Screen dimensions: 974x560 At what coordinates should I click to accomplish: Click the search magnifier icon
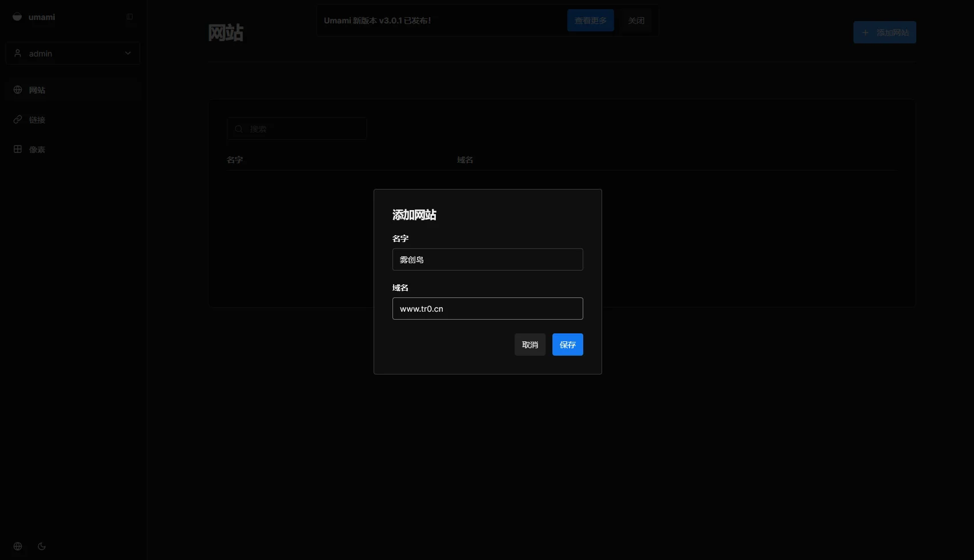coord(239,129)
